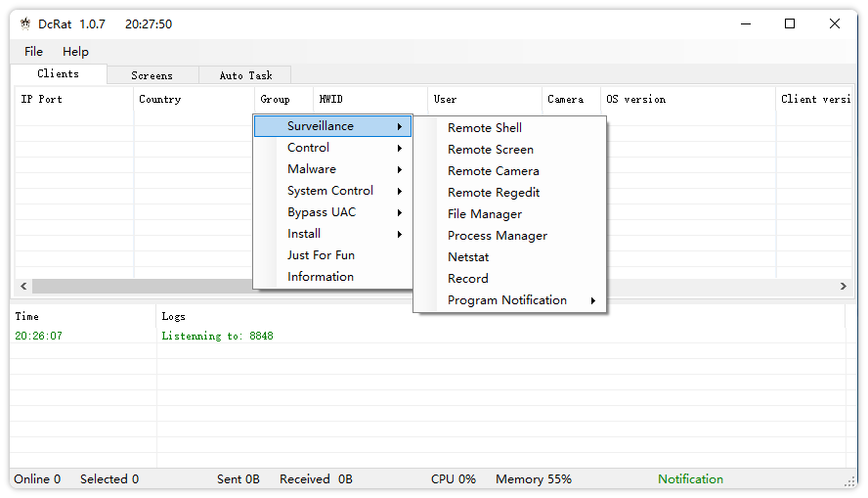Viewport: 868px width, 498px height.
Task: Expand the Control submenu arrow
Action: 400,149
